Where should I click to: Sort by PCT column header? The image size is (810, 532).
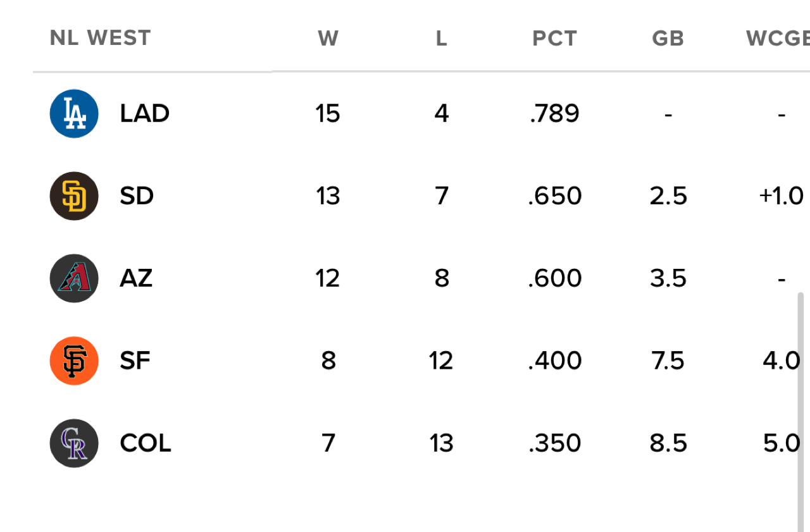pos(554,39)
